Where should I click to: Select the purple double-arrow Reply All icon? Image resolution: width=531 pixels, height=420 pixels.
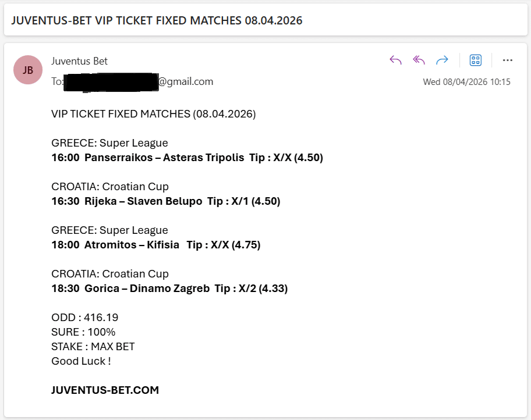pyautogui.click(x=419, y=59)
